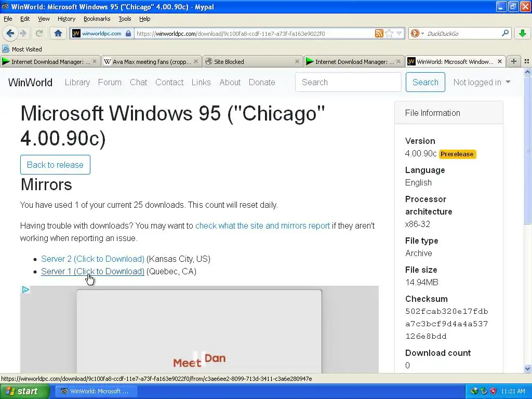Click the Back to release button

point(55,165)
